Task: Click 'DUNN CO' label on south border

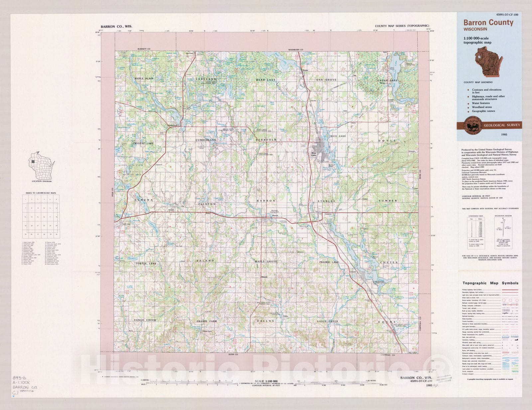Action: (x=233, y=355)
